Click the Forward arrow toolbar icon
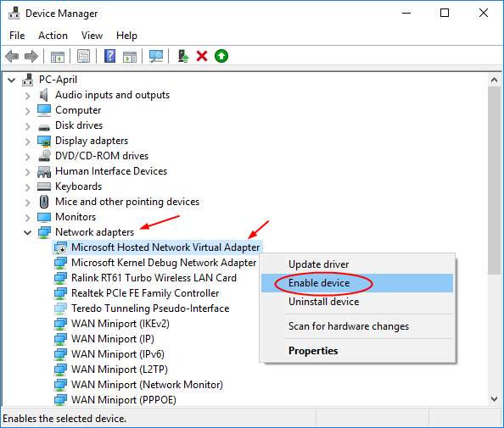Screen dimensions: 504x428 pos(31,57)
